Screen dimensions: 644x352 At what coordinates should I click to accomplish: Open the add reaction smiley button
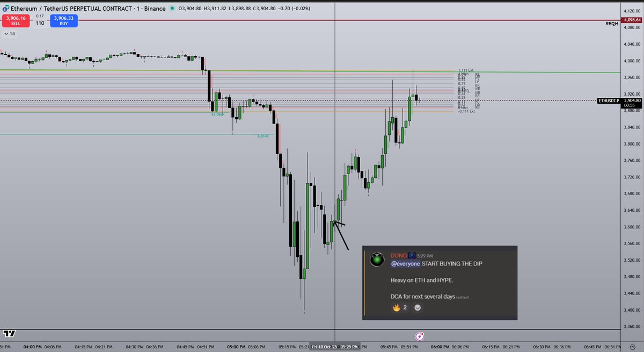point(418,308)
